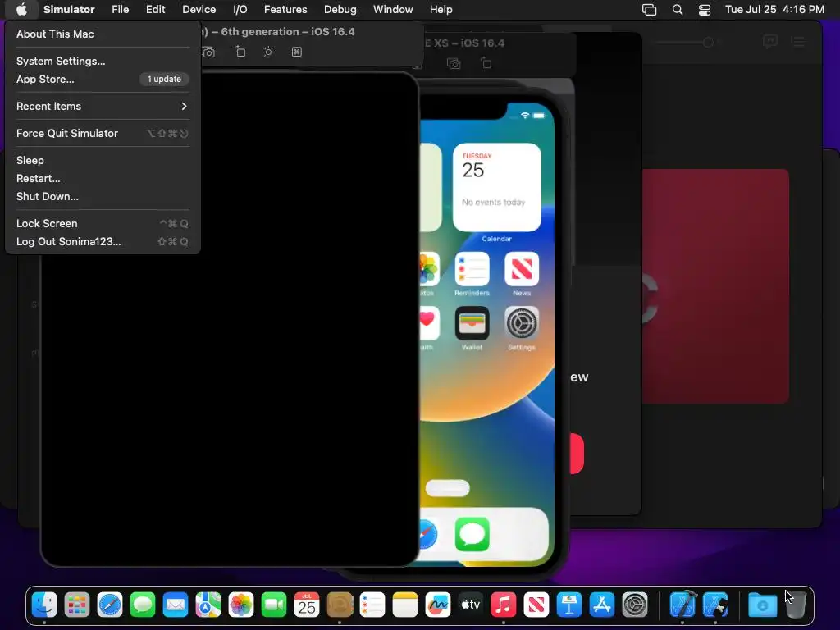The image size is (840, 630).
Task: Open the Window menu
Action: pos(393,10)
